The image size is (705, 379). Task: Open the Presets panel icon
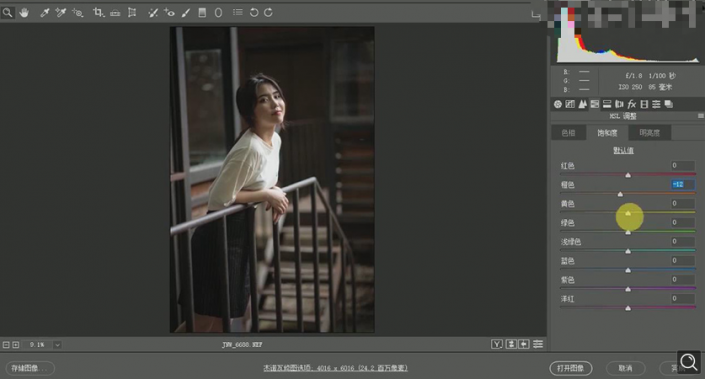tap(656, 104)
